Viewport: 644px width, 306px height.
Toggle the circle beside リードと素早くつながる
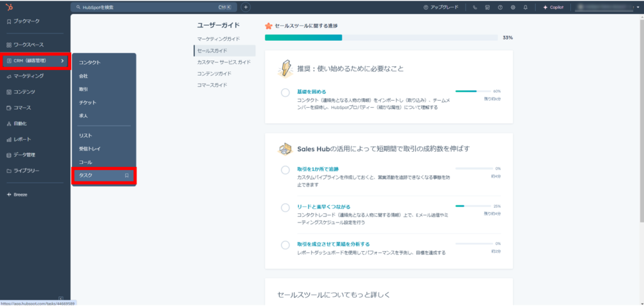286,208
